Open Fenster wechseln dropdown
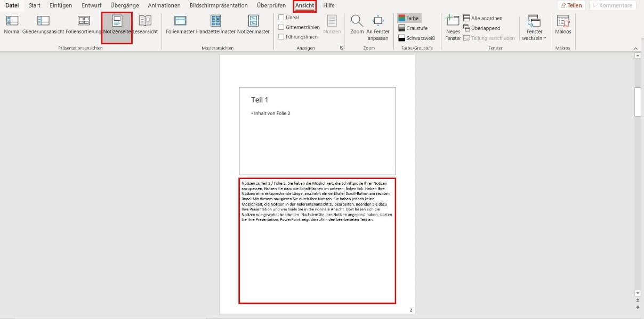The width and height of the screenshot is (644, 319). click(534, 28)
